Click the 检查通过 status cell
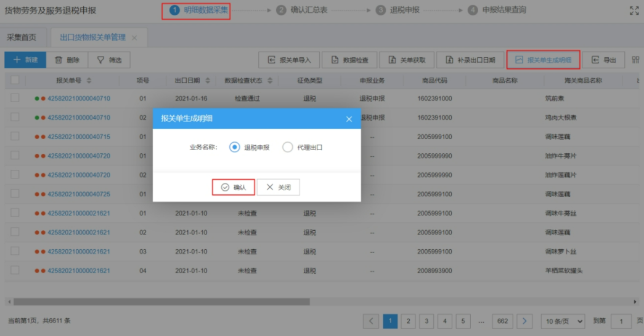The height and width of the screenshot is (336, 644). tap(247, 98)
